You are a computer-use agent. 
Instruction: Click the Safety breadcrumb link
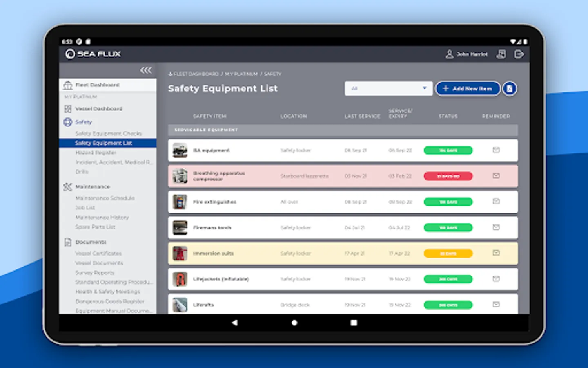(273, 74)
